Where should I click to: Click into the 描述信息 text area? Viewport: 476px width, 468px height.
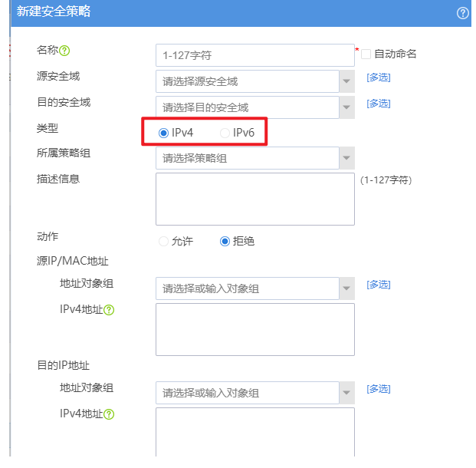point(254,199)
